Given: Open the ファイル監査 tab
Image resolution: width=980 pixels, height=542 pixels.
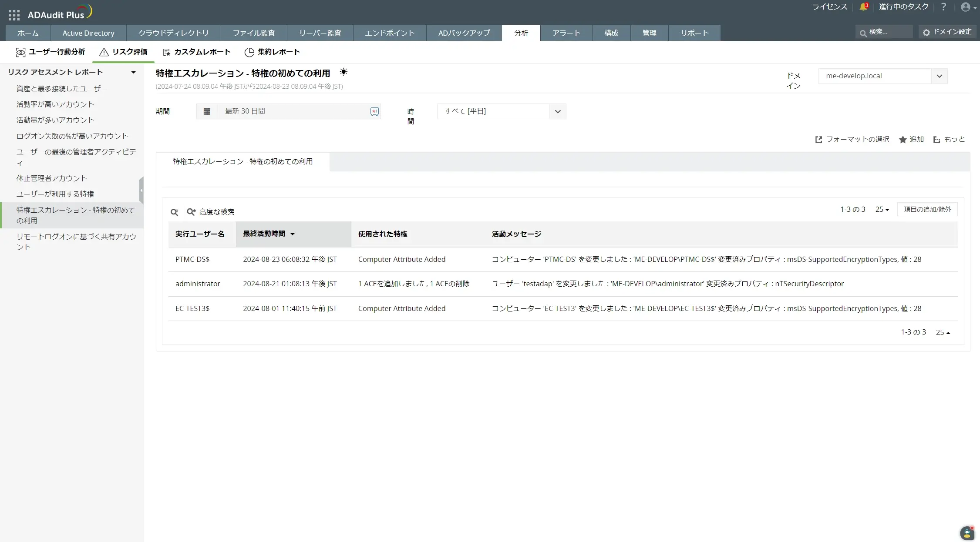Looking at the screenshot, I should pyautogui.click(x=254, y=33).
